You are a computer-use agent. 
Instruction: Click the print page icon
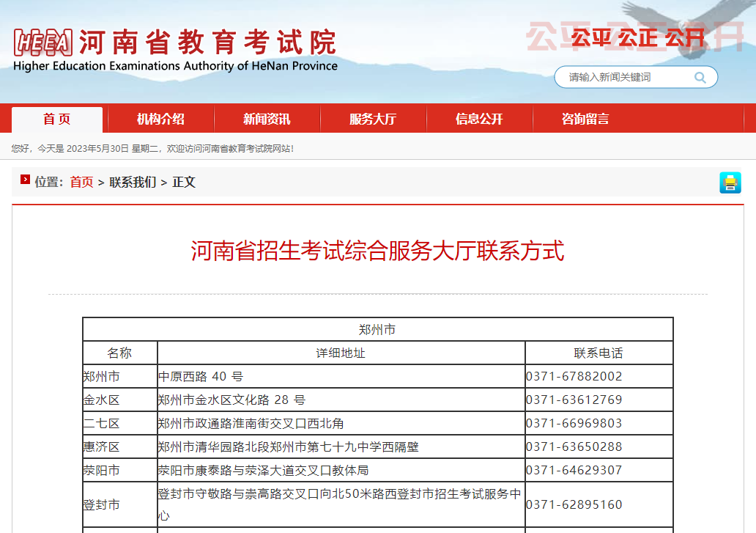point(730,183)
